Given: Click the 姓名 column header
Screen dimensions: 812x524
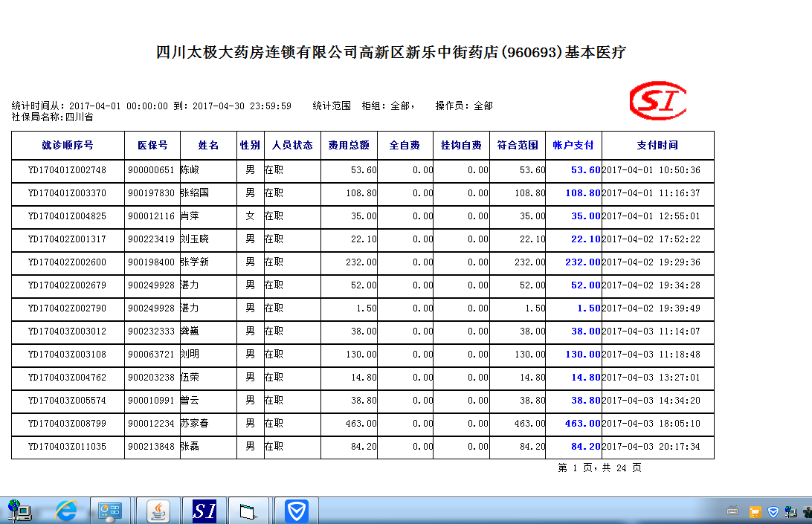Looking at the screenshot, I should 208,146.
